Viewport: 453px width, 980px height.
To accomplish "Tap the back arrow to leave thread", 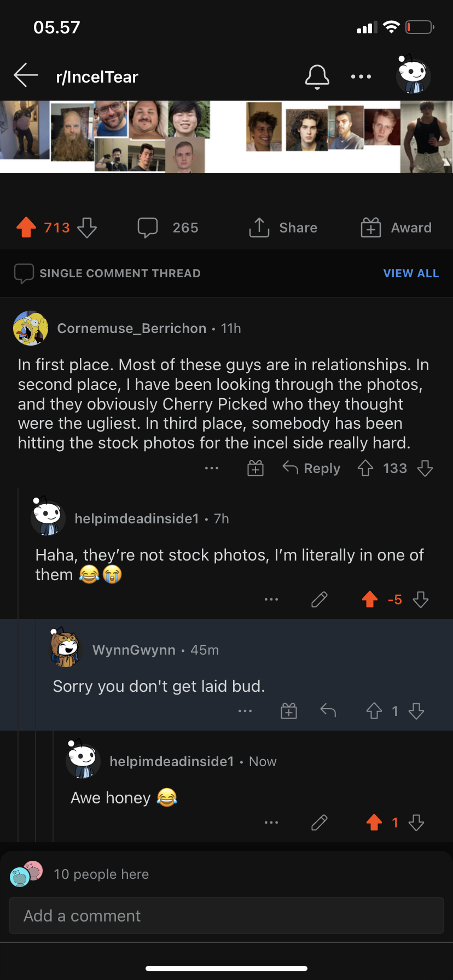I will (x=26, y=75).
